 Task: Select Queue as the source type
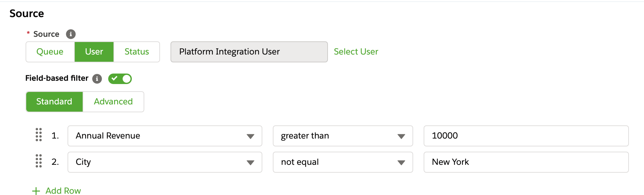click(x=50, y=52)
